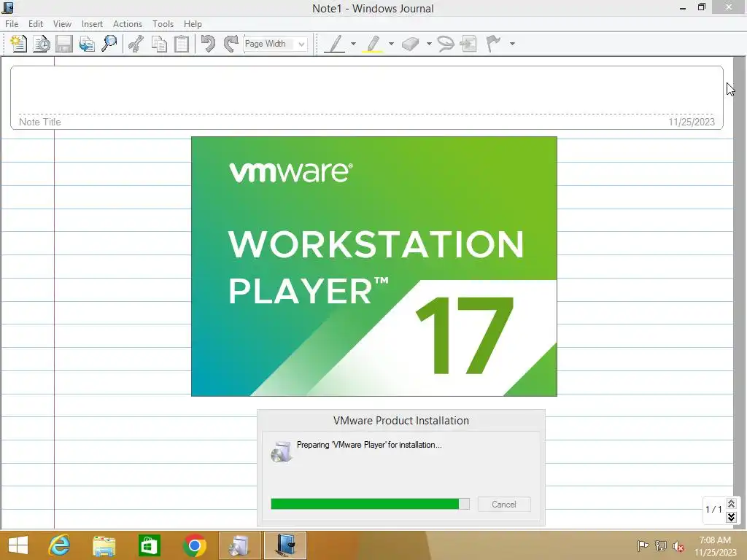Redo the last action
This screenshot has height=560, width=747.
[231, 44]
